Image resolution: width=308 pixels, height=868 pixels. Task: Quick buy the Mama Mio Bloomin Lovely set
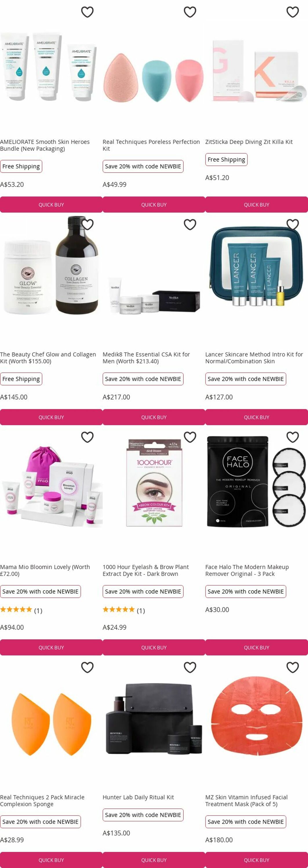coord(51,647)
